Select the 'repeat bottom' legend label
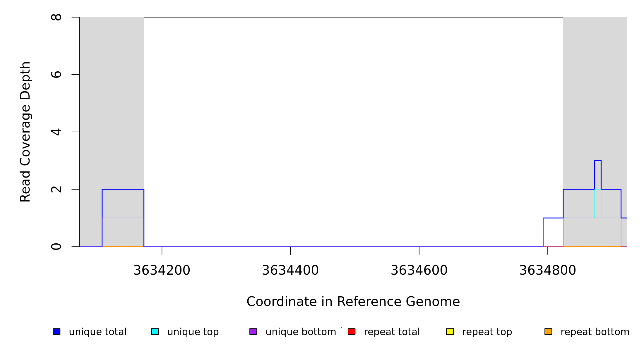The width and height of the screenshot is (644, 351). [x=595, y=332]
